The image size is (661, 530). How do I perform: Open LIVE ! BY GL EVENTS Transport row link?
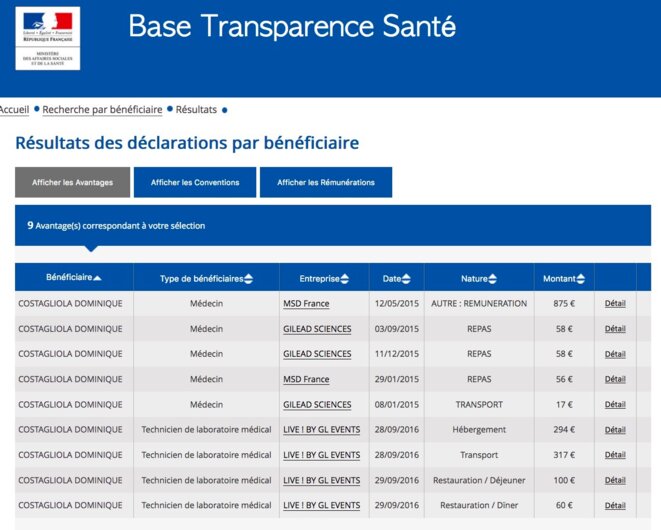(x=322, y=455)
